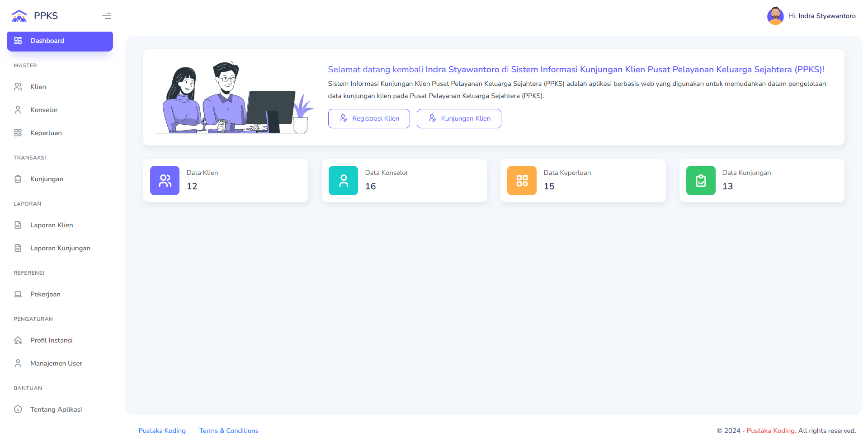The height and width of the screenshot is (446, 868).
Task: Click the green Data Kunjungan icon tile
Action: (701, 181)
